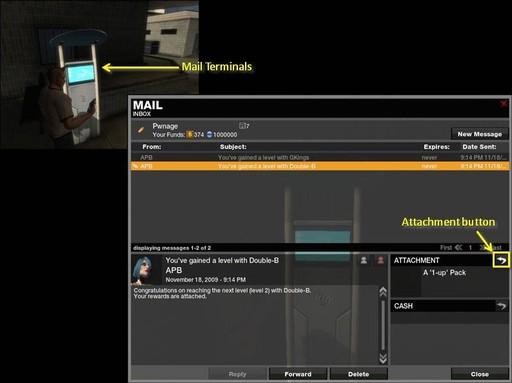
Task: Jump to First page of messages
Action: [x=446, y=247]
